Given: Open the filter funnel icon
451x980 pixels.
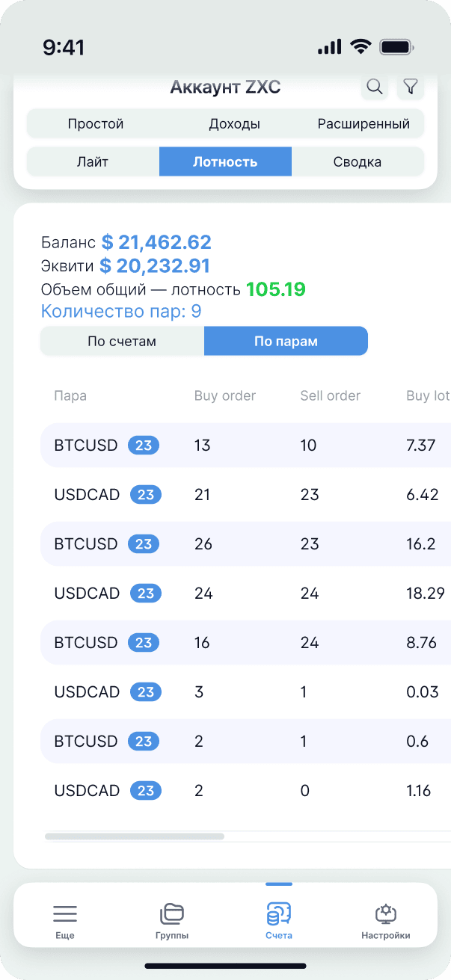Looking at the screenshot, I should click(410, 87).
